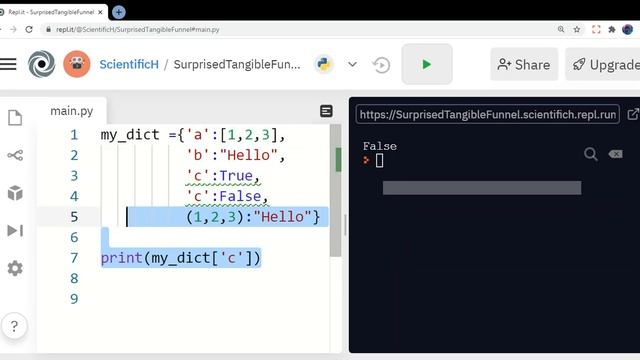Image resolution: width=640 pixels, height=360 pixels.
Task: Open the browser profile avatar
Action: (628, 29)
